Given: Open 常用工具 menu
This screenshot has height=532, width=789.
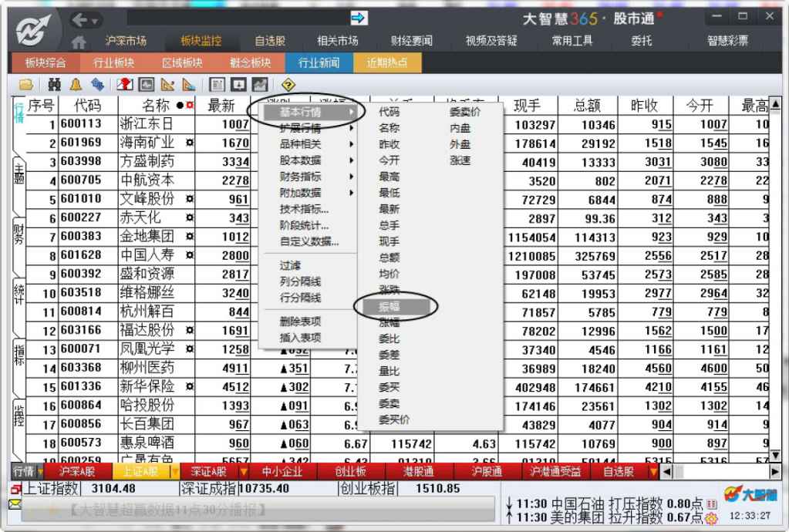Looking at the screenshot, I should click(572, 41).
